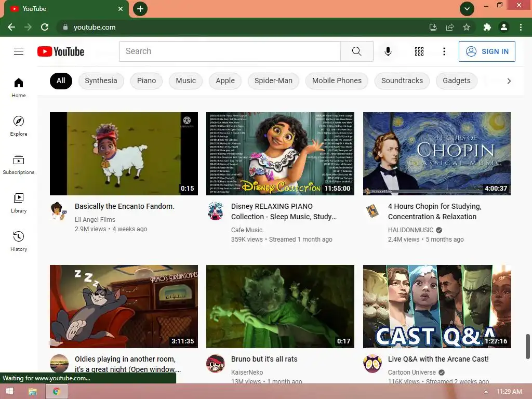The image size is (532, 399).
Task: Open Bruno rats video thumbnail
Action: coord(280,307)
